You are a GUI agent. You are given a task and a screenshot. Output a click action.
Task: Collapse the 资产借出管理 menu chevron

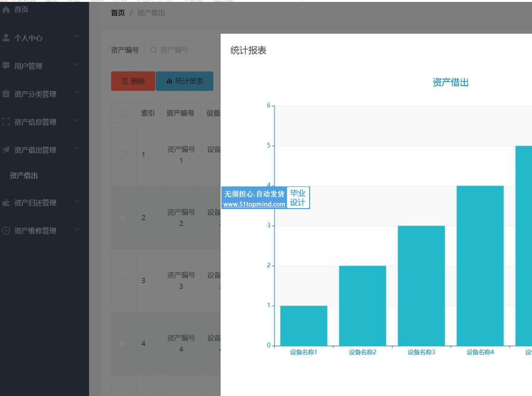pyautogui.click(x=77, y=149)
